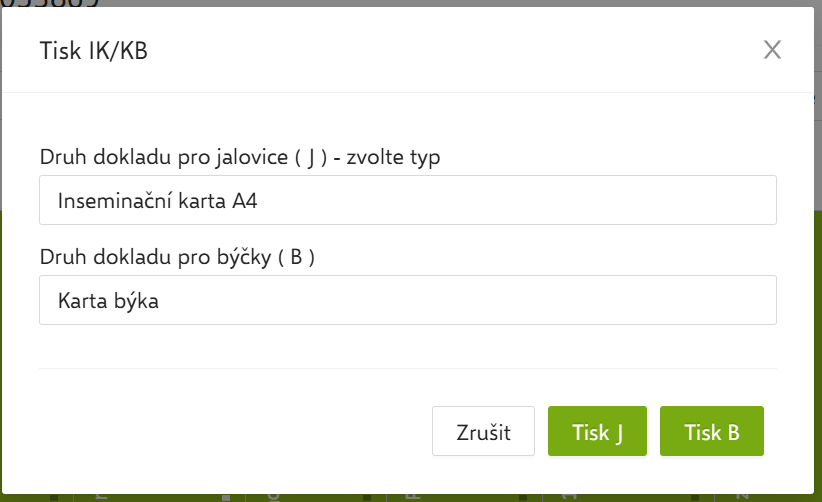The height and width of the screenshot is (502, 822).
Task: Click the 'Druh dokladu pro býčky' label
Action: 177,257
